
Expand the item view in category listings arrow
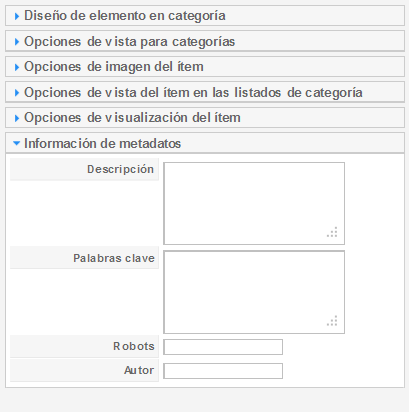pyautogui.click(x=17, y=93)
